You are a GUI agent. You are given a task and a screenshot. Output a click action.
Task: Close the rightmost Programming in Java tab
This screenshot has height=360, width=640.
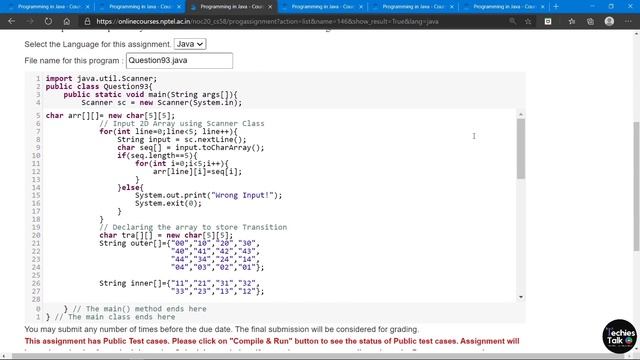coord(542,7)
